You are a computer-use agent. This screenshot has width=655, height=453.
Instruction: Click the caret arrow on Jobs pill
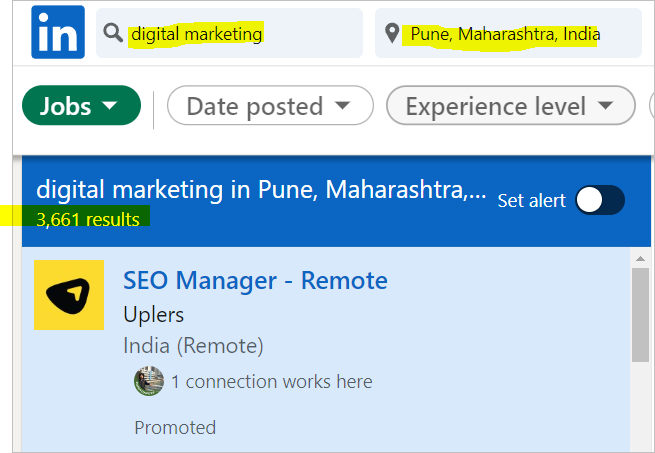[110, 105]
